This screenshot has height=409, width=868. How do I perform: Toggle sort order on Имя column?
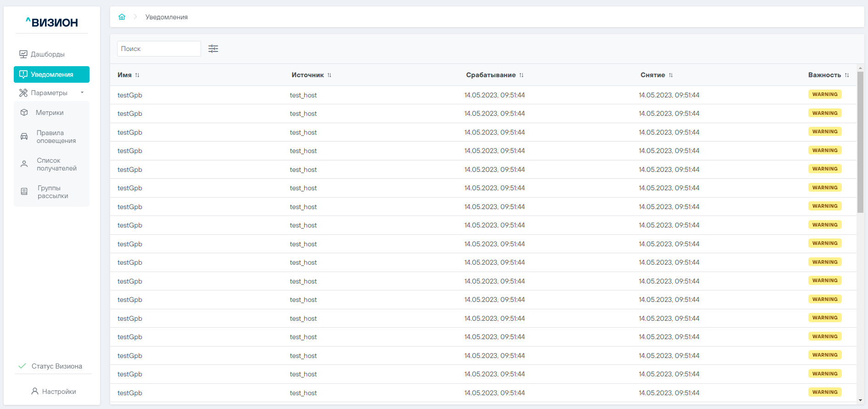137,75
